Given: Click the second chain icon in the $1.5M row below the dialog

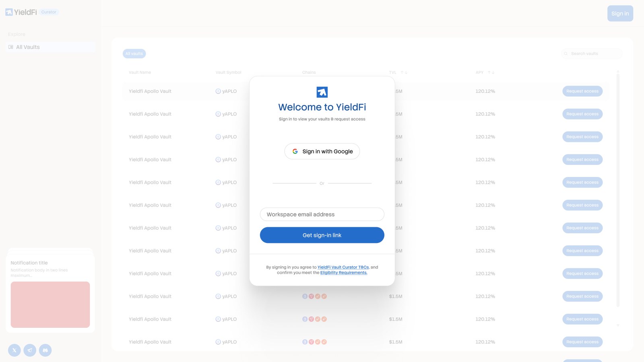Looking at the screenshot, I should pyautogui.click(x=311, y=296).
